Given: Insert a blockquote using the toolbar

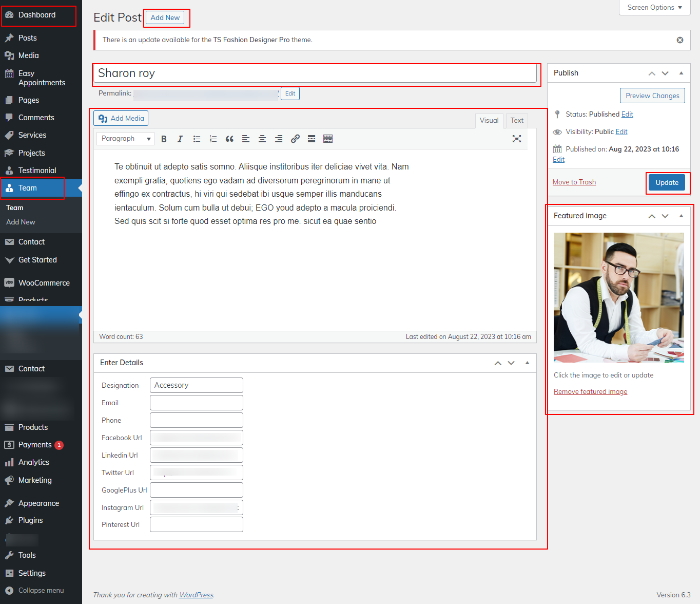Looking at the screenshot, I should 229,139.
